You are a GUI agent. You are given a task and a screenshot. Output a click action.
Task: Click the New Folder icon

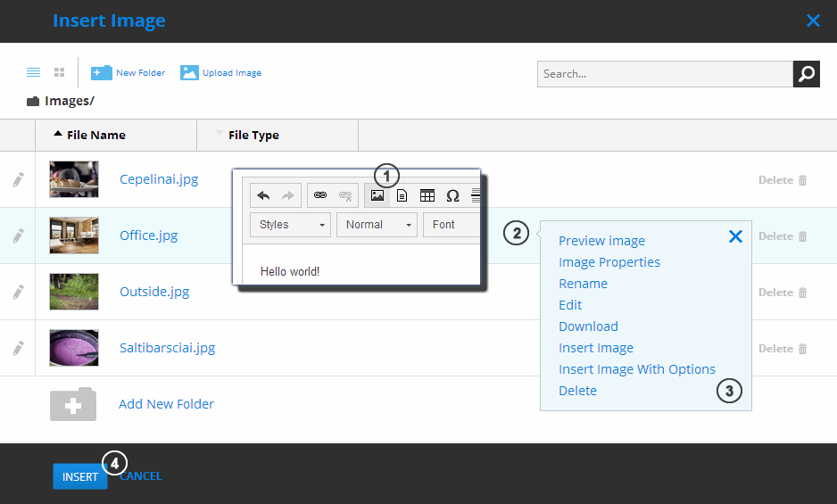click(x=102, y=72)
